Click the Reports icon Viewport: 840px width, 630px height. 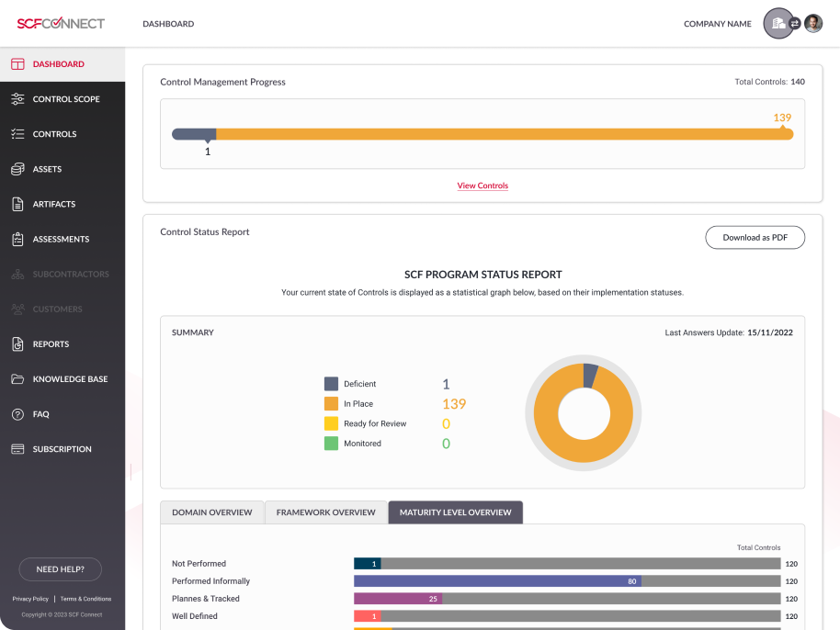point(17,343)
